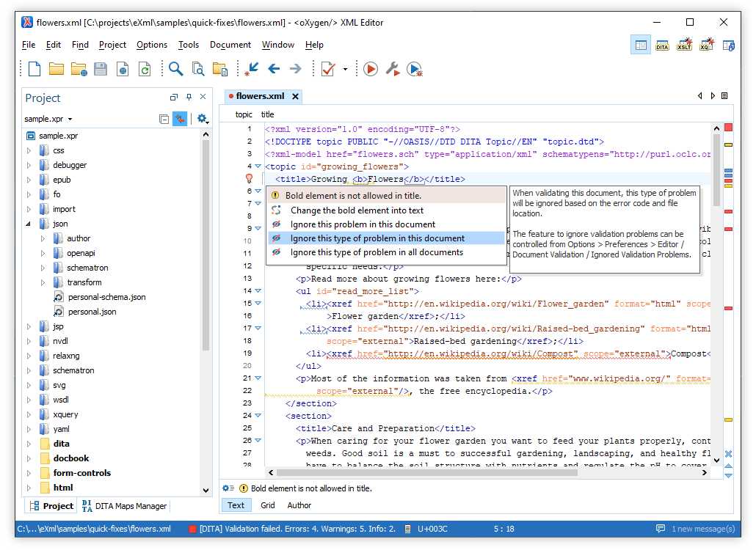This screenshot has width=756, height=550.
Task: Open the Tools menu
Action: coord(188,45)
